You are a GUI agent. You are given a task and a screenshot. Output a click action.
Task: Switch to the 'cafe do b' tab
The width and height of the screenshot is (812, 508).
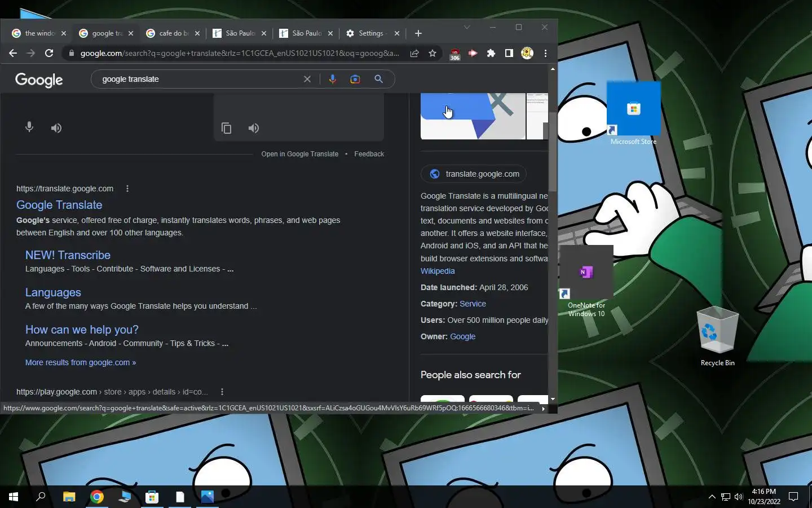point(173,33)
